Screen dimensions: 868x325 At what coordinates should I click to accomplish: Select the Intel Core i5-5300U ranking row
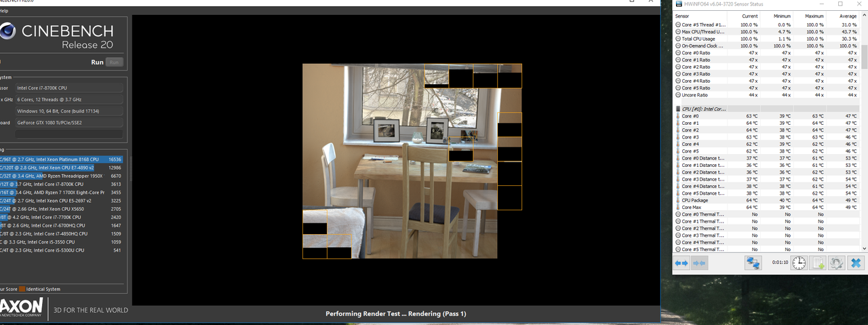pos(62,250)
